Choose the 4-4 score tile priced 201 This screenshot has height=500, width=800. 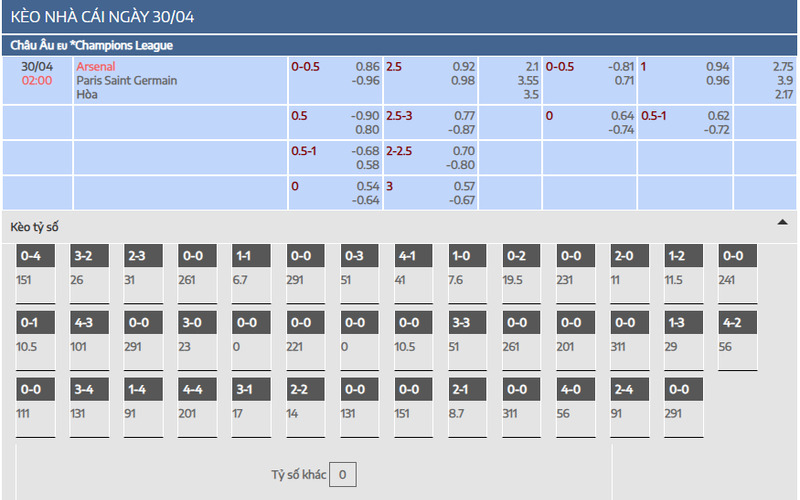197,407
